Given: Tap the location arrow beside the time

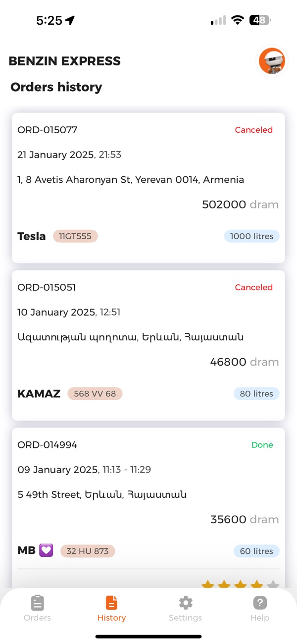Looking at the screenshot, I should (x=70, y=20).
